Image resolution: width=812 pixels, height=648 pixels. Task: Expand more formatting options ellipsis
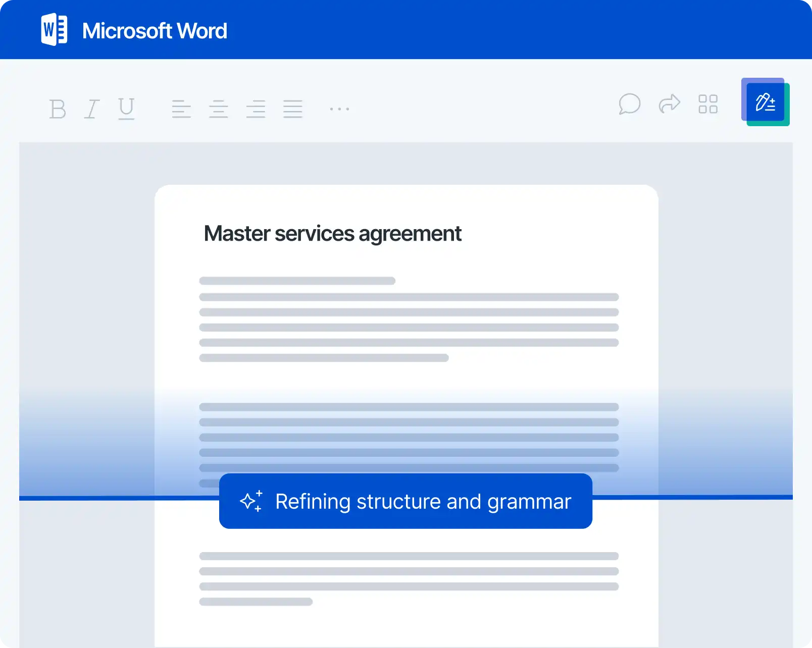(339, 109)
